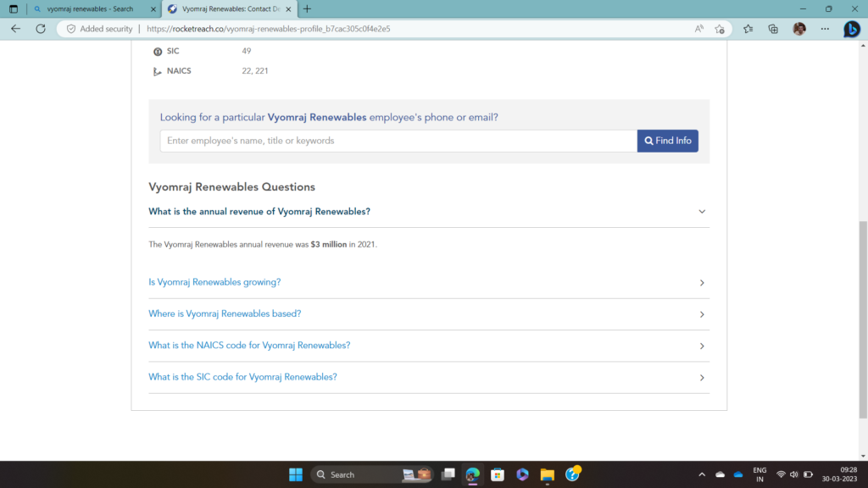Switch to the vyomraj renewables Search tab
The width and height of the screenshot is (868, 488).
point(91,8)
